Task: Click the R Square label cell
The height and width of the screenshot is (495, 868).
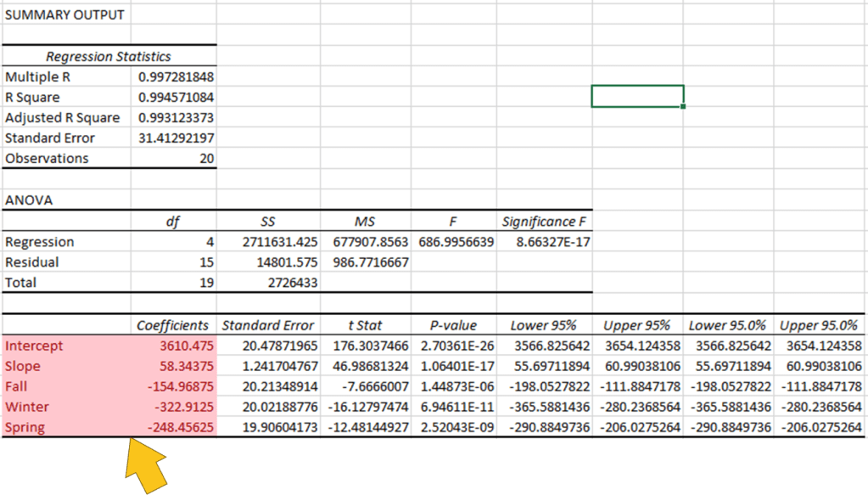Action: (32, 98)
